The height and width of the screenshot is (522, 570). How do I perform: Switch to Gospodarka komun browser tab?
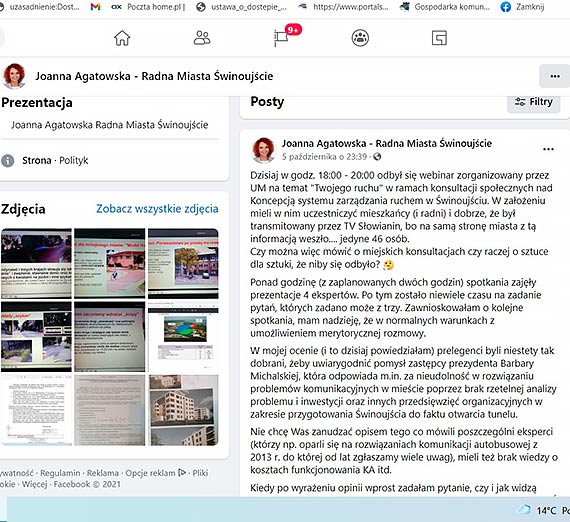pyautogui.click(x=445, y=7)
